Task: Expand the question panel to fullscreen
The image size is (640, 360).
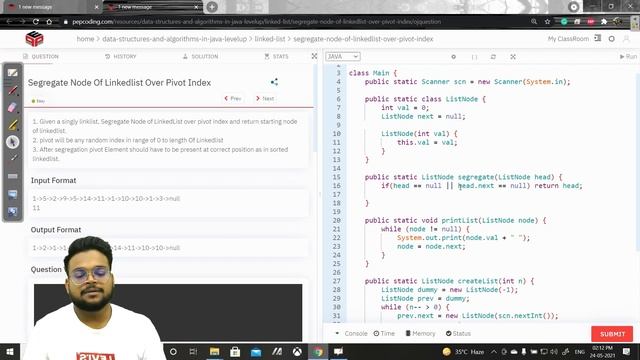Action: click(314, 56)
